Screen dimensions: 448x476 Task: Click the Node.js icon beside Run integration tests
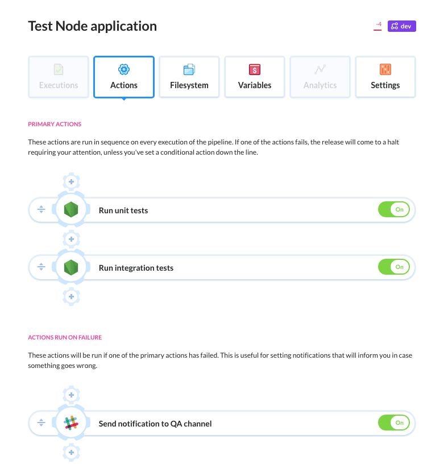point(71,267)
